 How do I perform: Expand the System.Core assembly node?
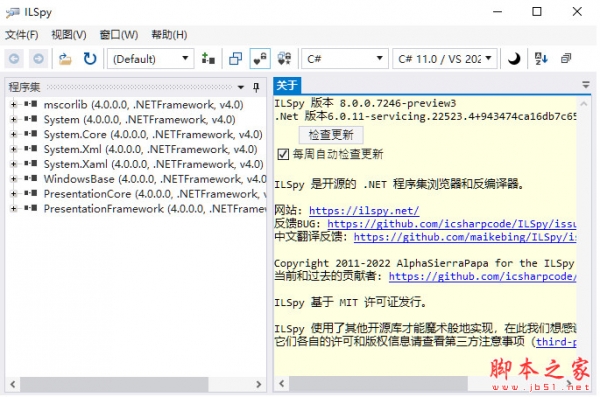point(13,134)
